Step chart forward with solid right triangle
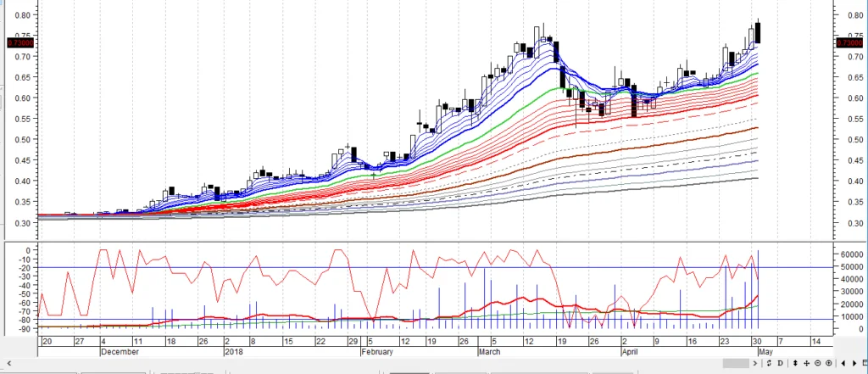The height and width of the screenshot is (374, 868). click(854, 364)
